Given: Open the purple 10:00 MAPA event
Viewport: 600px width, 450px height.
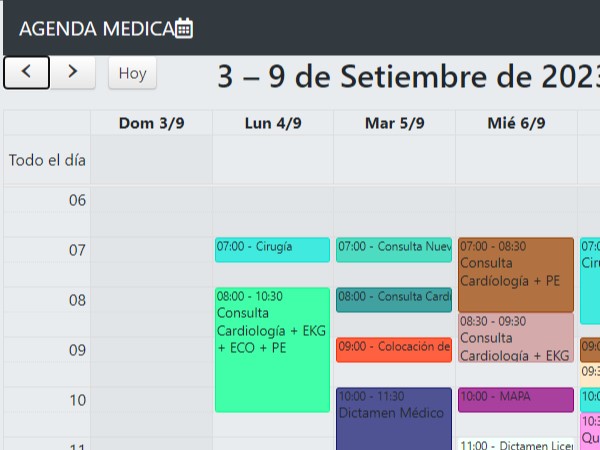Looking at the screenshot, I should point(516,400).
